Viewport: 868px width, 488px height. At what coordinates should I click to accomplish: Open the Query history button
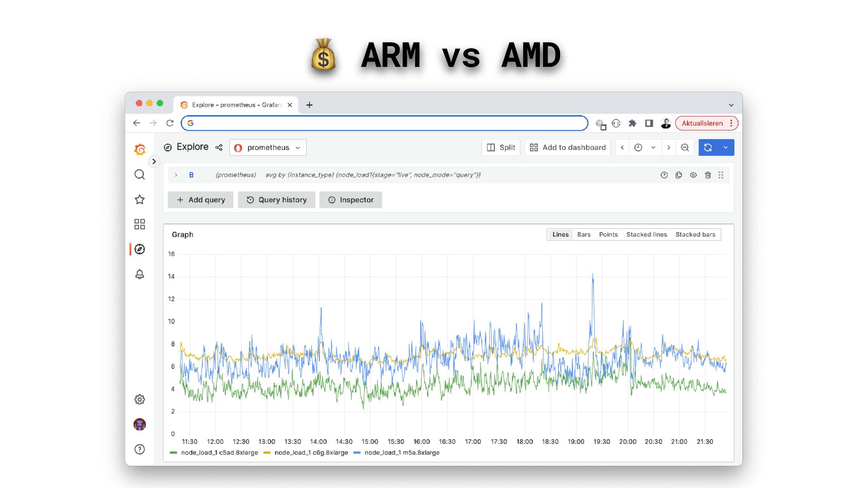click(x=277, y=200)
